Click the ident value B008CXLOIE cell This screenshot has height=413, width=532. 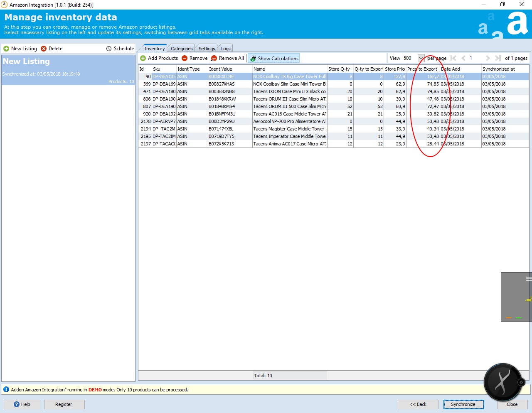click(x=230, y=76)
